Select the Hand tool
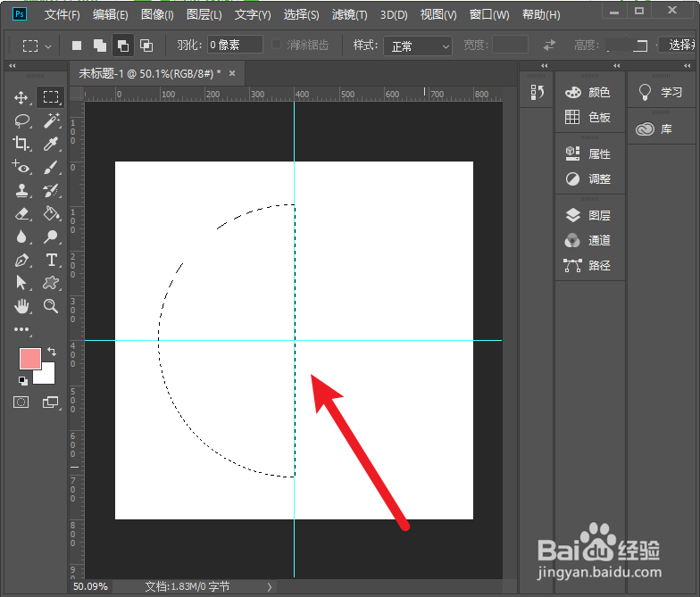The width and height of the screenshot is (700, 597). (x=21, y=306)
